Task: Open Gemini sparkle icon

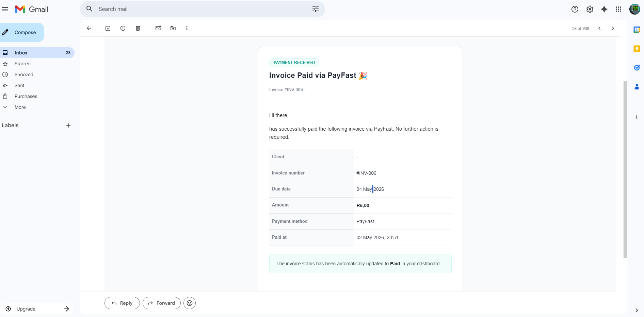Action: [x=604, y=9]
